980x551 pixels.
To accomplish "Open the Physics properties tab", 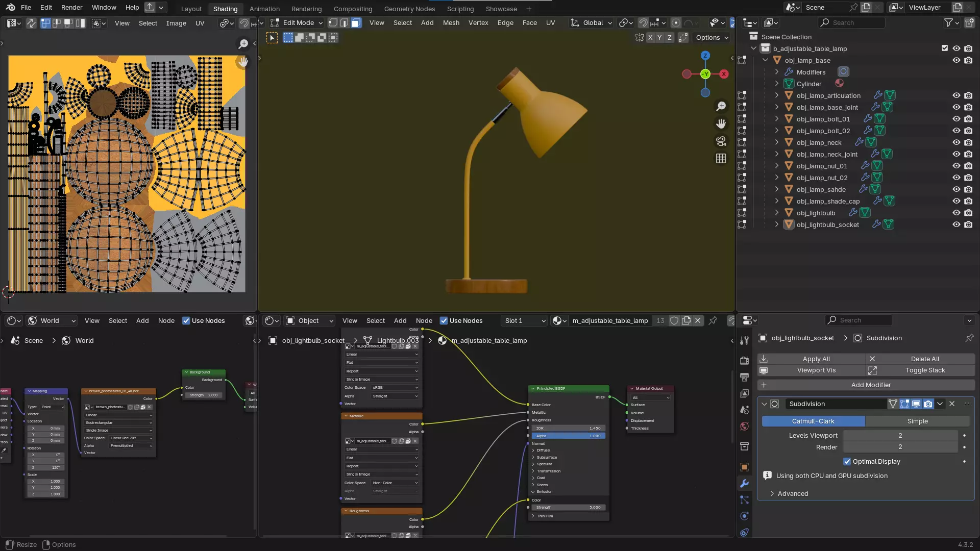I will click(744, 516).
